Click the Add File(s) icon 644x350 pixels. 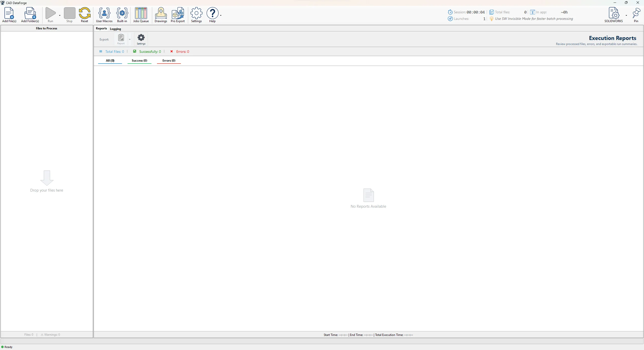(x=9, y=13)
